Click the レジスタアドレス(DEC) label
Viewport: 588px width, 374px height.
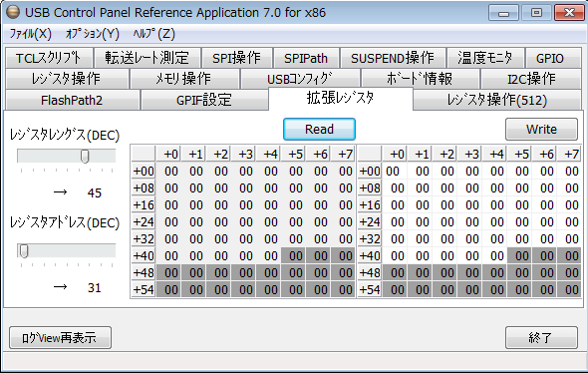(65, 222)
